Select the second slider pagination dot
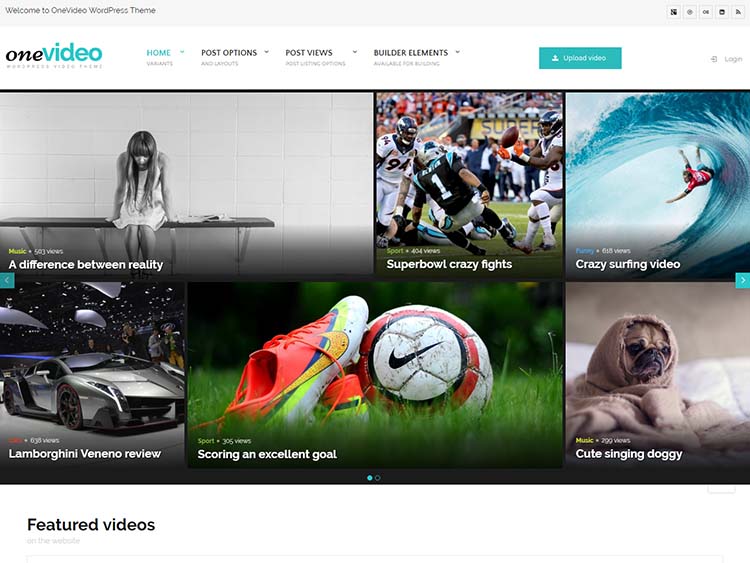The image size is (750, 563). 377,478
